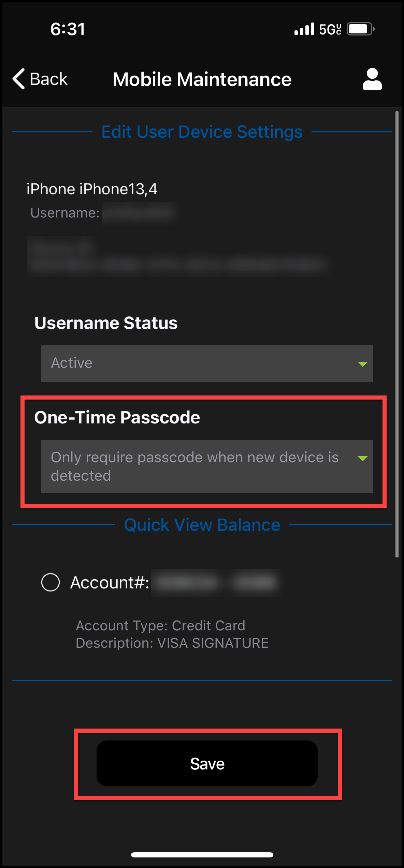
Task: Tap the back chevron arrow
Action: click(x=18, y=79)
